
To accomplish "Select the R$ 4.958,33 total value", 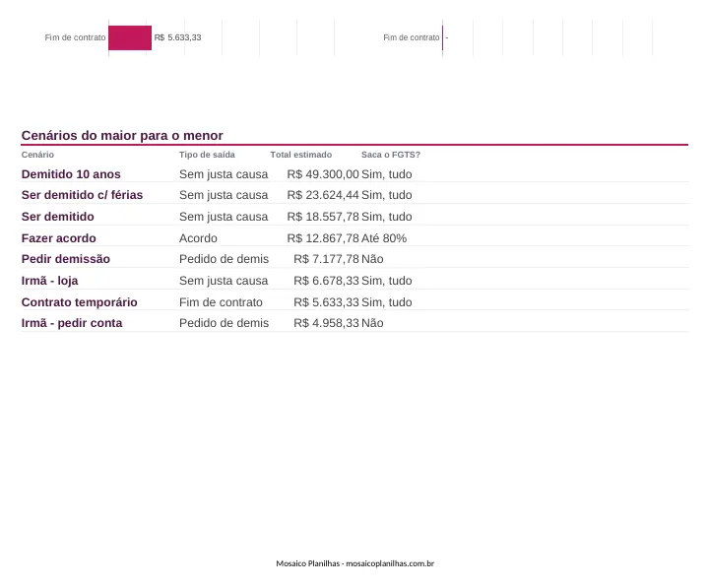I will [x=327, y=323].
